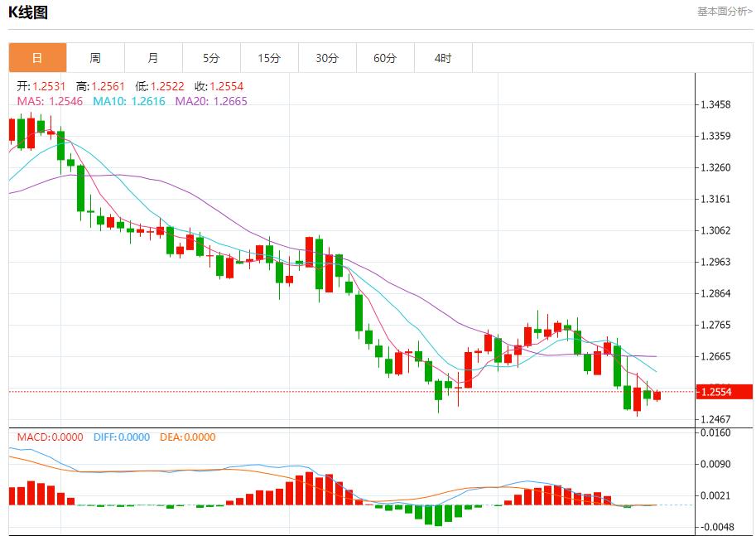
Task: Select the 60分 timeframe tab
Action: point(385,58)
